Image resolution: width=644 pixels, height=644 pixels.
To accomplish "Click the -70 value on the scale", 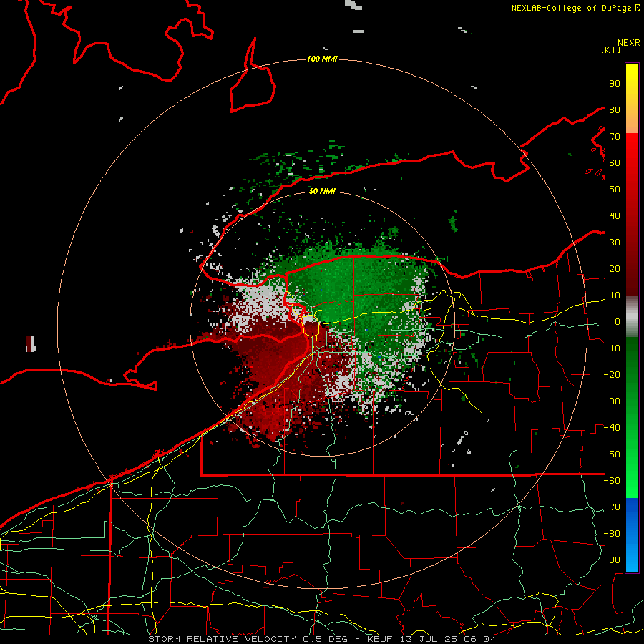I will point(612,507).
